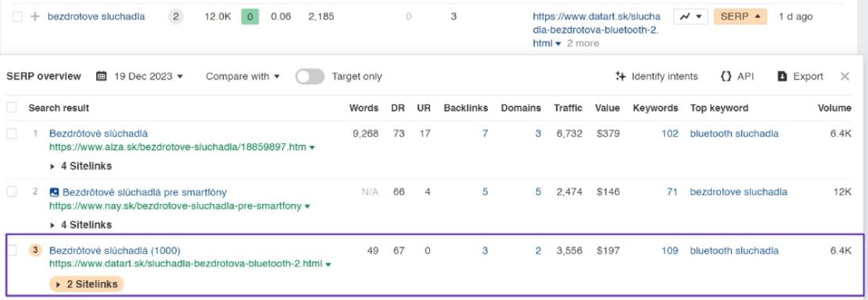Open the datart.sk green URL in the result list

(x=185, y=265)
